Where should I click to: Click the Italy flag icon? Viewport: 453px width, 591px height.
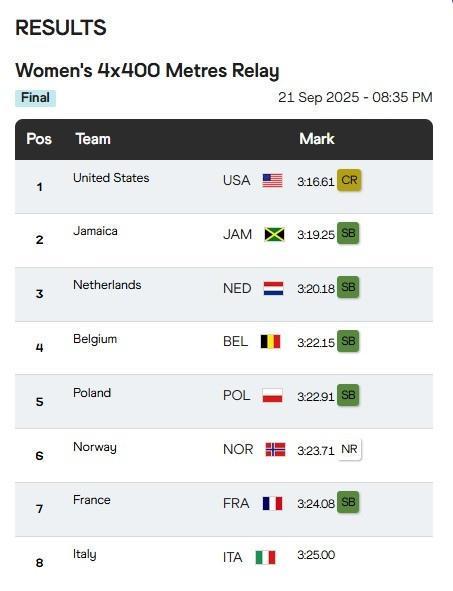tap(266, 557)
